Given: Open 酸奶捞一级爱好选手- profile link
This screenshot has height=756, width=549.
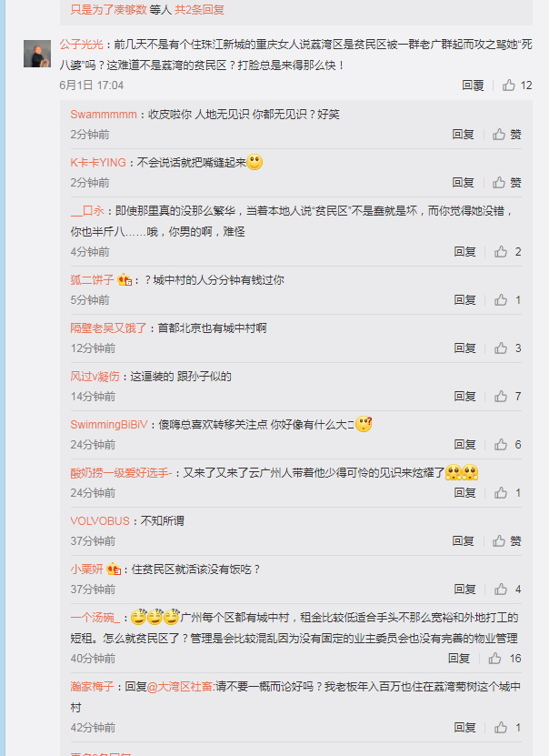Looking at the screenshot, I should [122, 472].
